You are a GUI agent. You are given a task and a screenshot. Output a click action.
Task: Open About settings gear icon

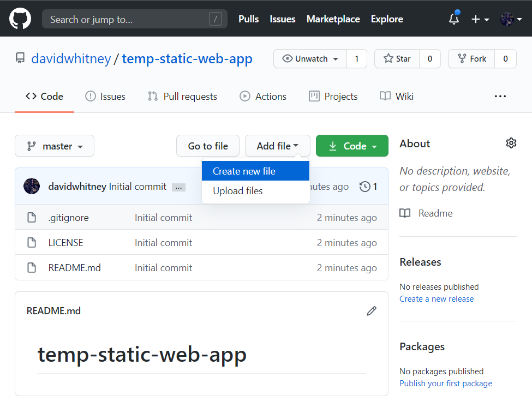[x=511, y=143]
